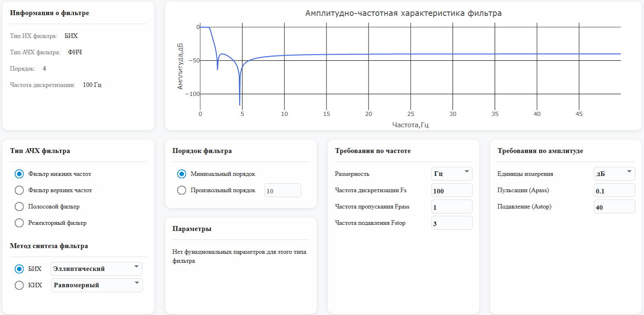Open the 'Эллиптический' method dropdown
The image size is (644, 315).
click(96, 269)
